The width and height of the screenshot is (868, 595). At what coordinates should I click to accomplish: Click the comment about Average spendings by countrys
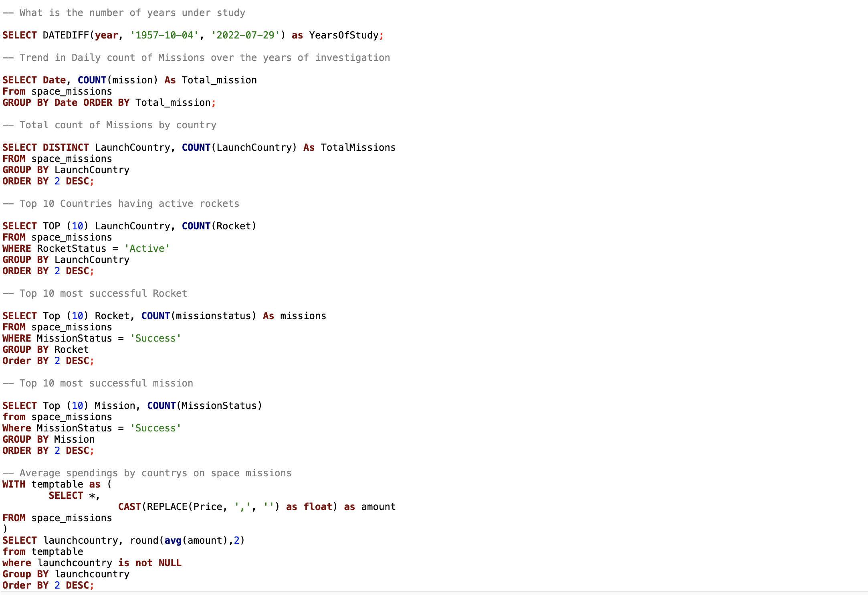(147, 473)
